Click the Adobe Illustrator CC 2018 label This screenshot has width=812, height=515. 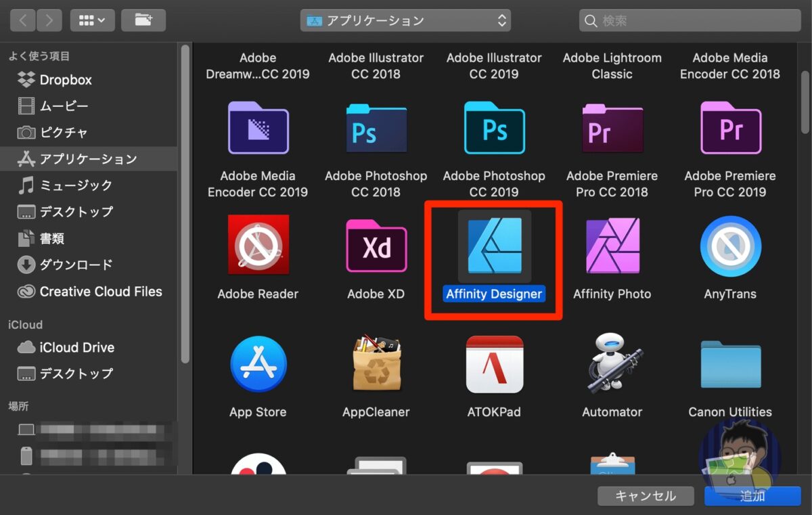376,66
